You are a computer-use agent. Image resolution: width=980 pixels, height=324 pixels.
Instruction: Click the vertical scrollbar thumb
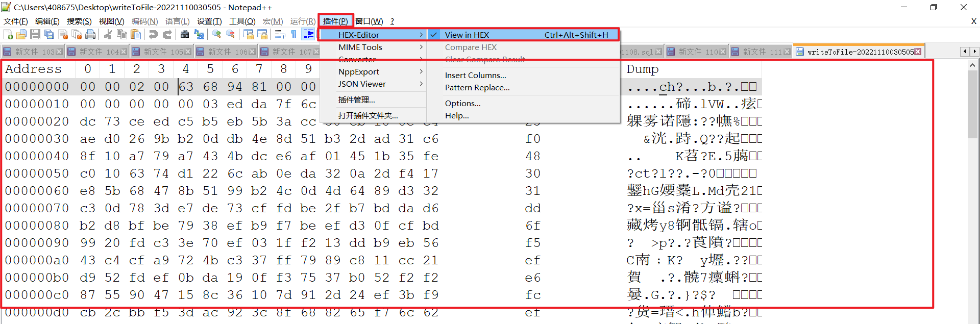(x=973, y=105)
